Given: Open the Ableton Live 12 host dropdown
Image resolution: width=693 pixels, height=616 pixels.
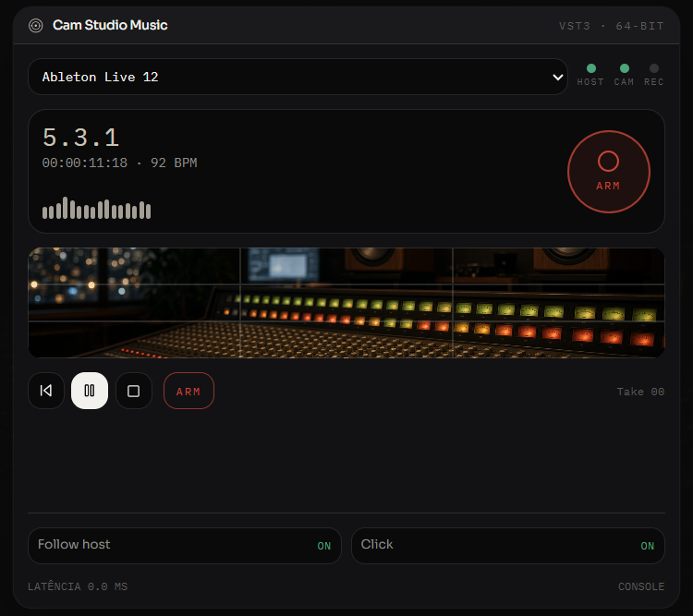Looking at the screenshot, I should [298, 77].
